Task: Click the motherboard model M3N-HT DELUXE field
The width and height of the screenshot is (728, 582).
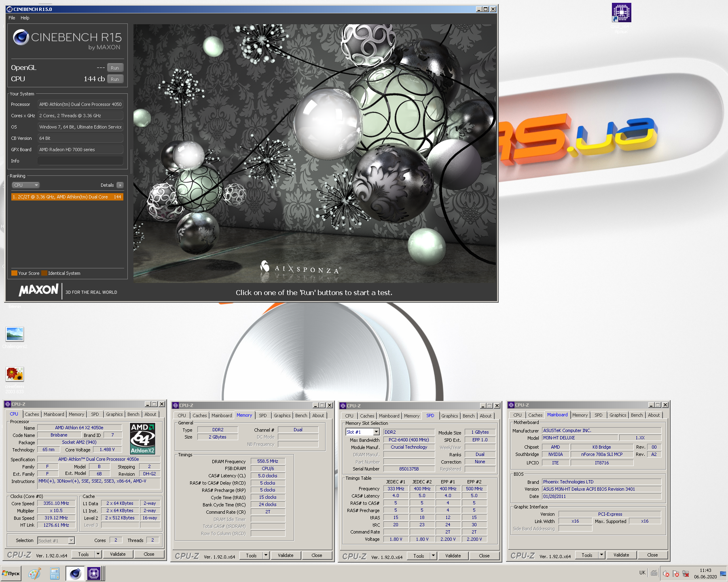Action: (x=580, y=438)
